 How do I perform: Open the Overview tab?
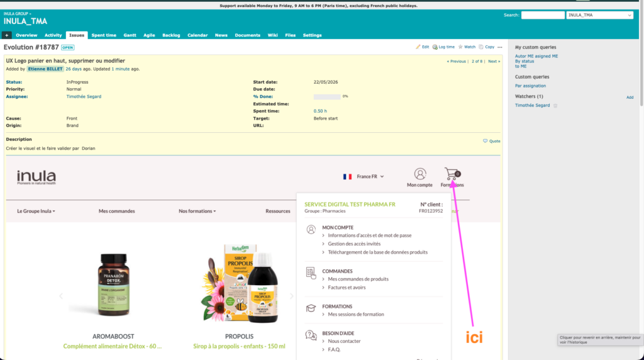(x=26, y=35)
